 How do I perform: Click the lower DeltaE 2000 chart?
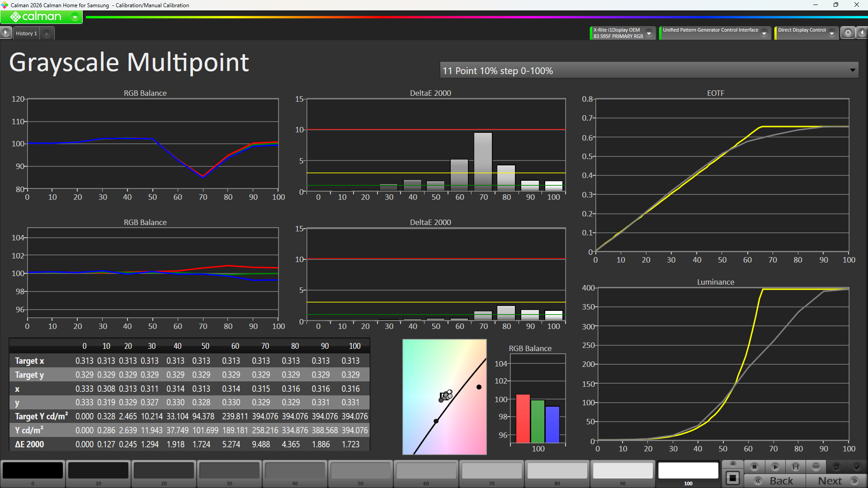coord(436,274)
